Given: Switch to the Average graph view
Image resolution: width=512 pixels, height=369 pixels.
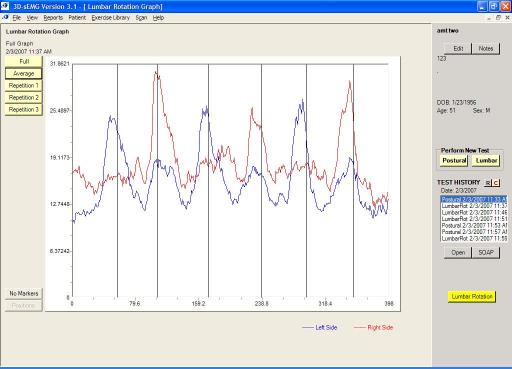Looking at the screenshot, I should coord(24,73).
